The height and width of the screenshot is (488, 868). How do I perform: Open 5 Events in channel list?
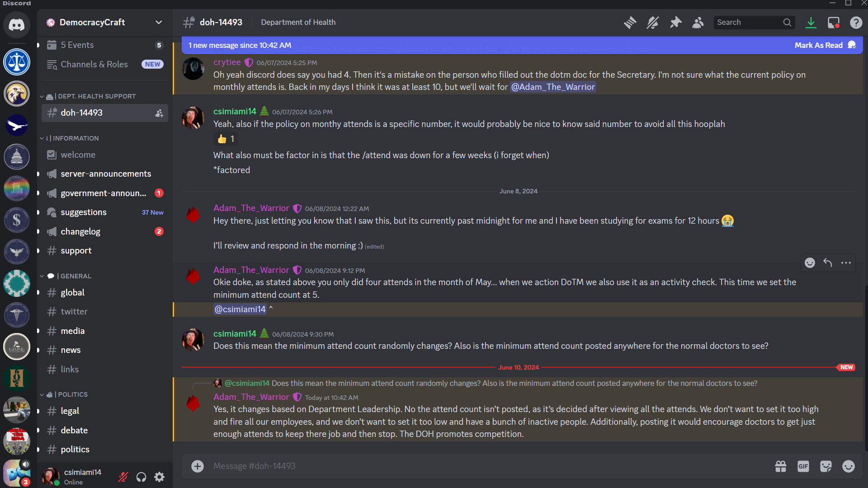tap(105, 45)
